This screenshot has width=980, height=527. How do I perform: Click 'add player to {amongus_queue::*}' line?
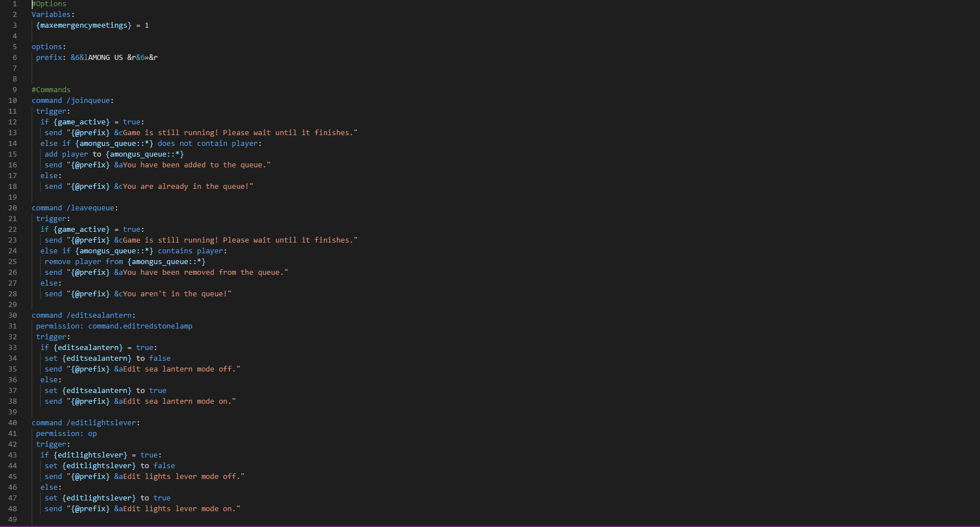[x=114, y=154]
